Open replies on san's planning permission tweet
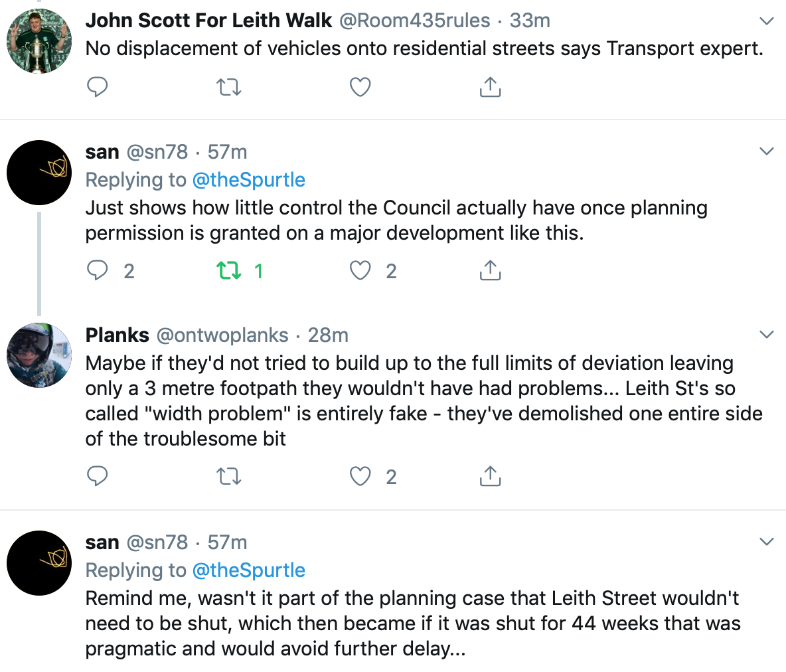The width and height of the screenshot is (786, 672). point(97,270)
